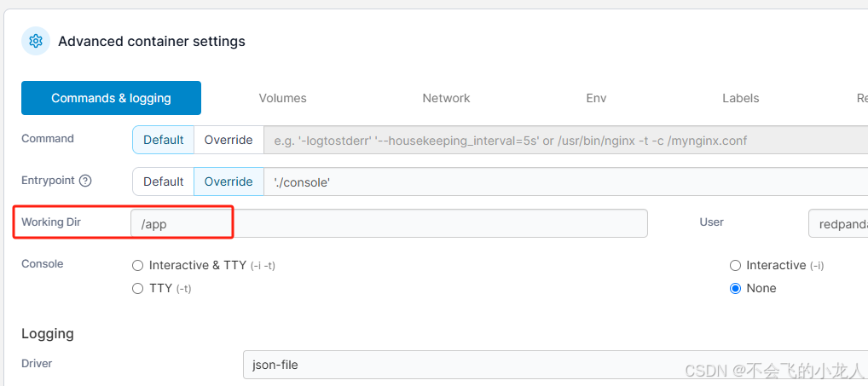Set Command mode to Override
This screenshot has width=868, height=386.
(x=229, y=140)
